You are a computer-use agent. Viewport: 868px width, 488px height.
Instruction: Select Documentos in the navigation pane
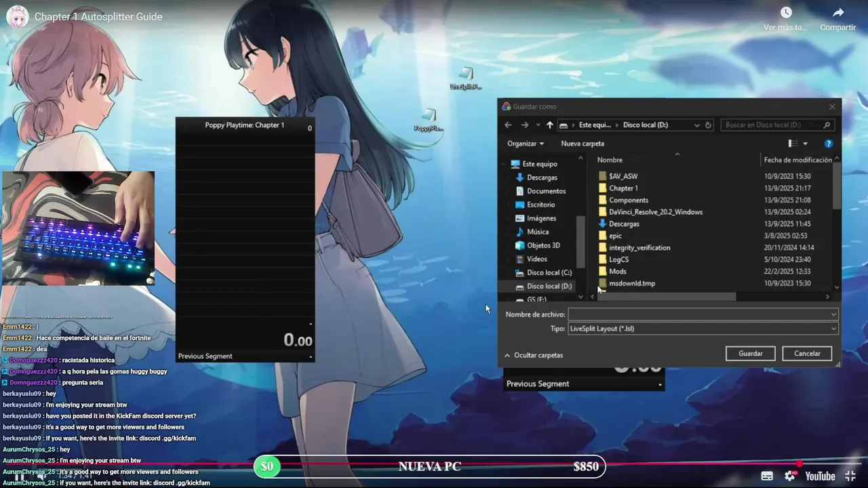[x=546, y=191]
